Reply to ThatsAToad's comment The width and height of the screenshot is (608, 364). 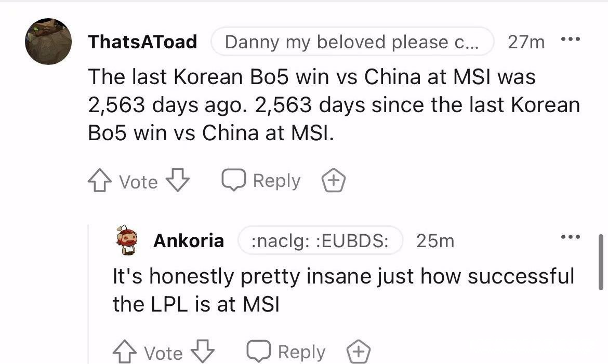[261, 181]
